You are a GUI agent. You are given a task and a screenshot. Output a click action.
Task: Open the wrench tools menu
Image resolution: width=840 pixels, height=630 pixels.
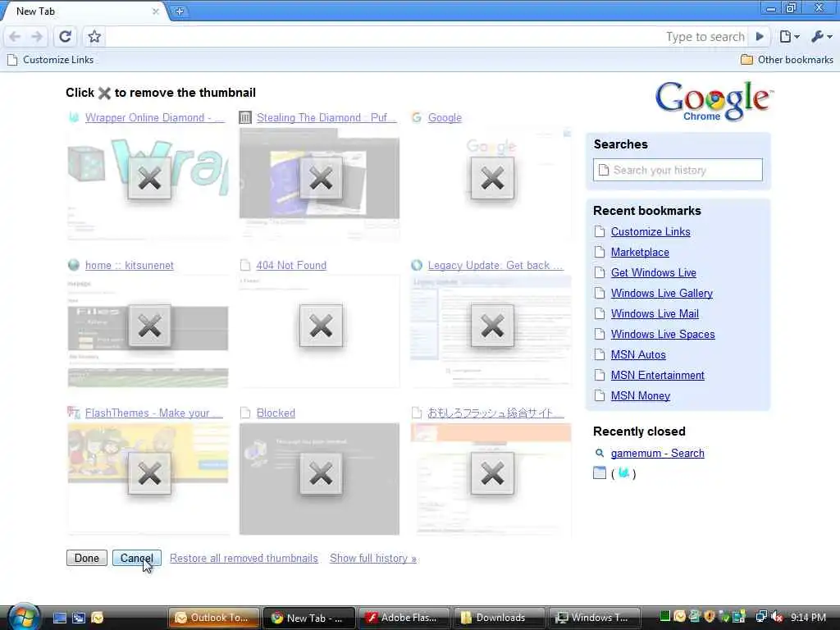[821, 36]
